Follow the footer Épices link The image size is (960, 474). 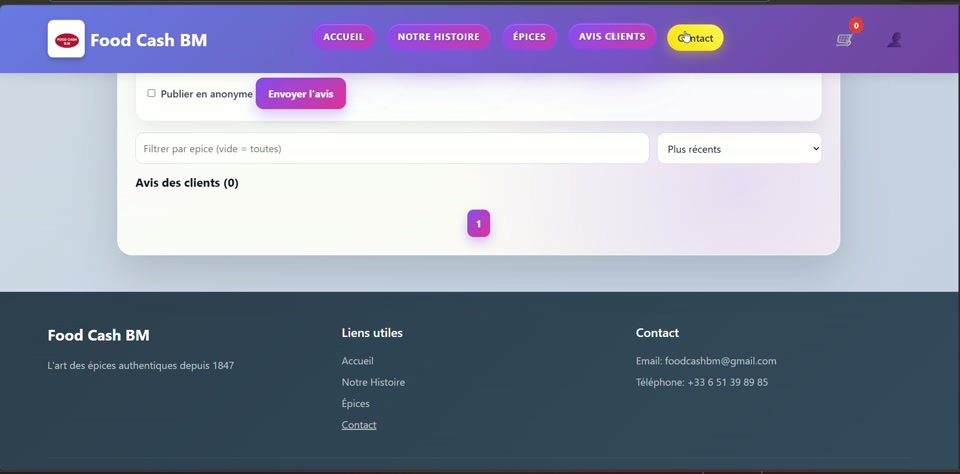(356, 404)
